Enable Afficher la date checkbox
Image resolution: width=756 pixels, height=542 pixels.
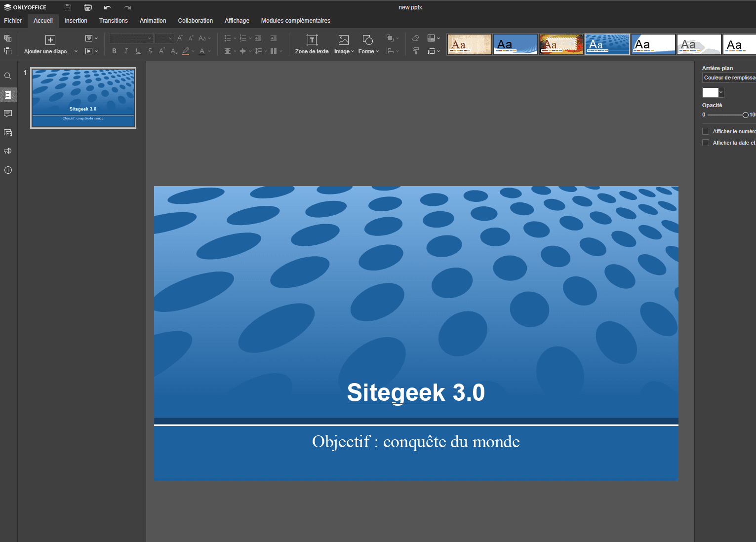[706, 143]
